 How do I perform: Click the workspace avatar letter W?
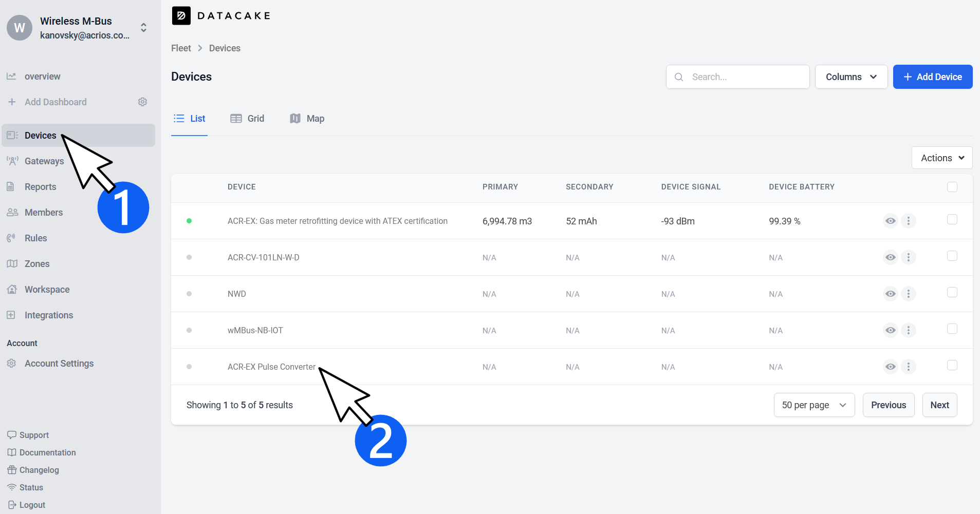pyautogui.click(x=20, y=28)
